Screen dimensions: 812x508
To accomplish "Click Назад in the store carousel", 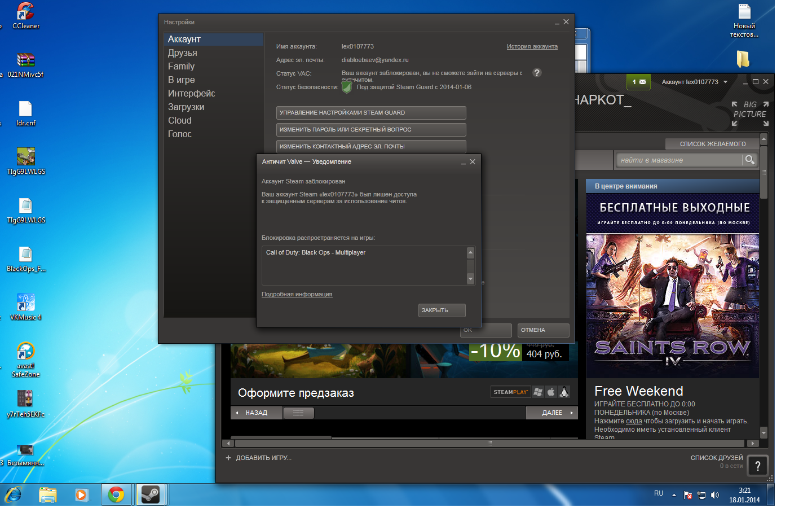I will (x=257, y=413).
